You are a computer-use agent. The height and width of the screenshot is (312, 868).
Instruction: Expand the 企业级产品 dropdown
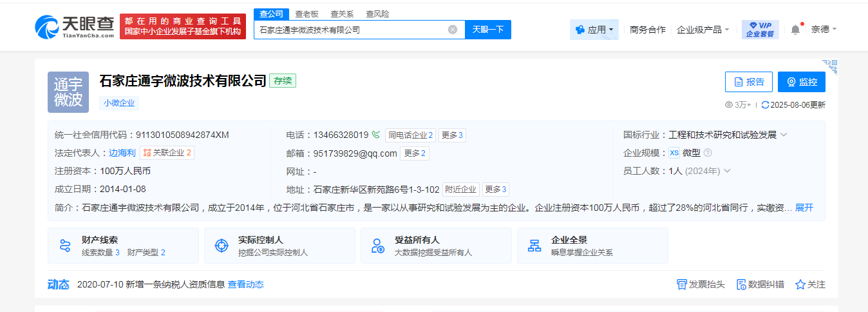click(x=703, y=30)
